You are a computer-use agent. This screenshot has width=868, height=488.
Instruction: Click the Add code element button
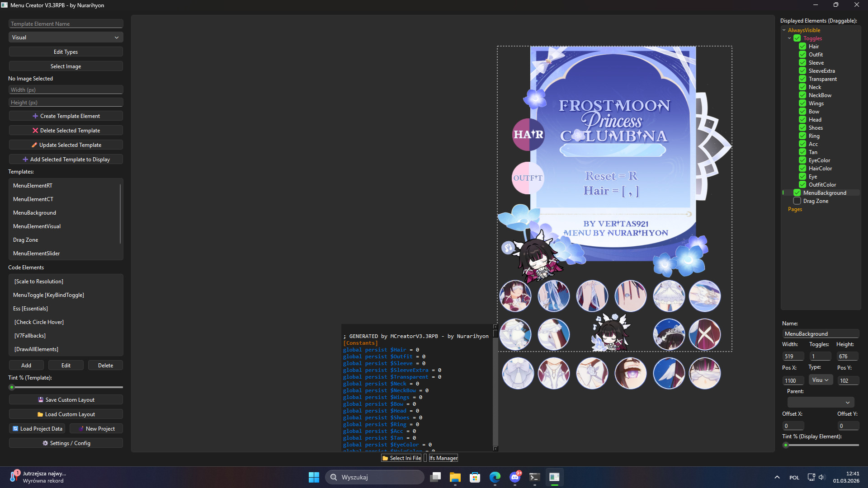pos(26,366)
